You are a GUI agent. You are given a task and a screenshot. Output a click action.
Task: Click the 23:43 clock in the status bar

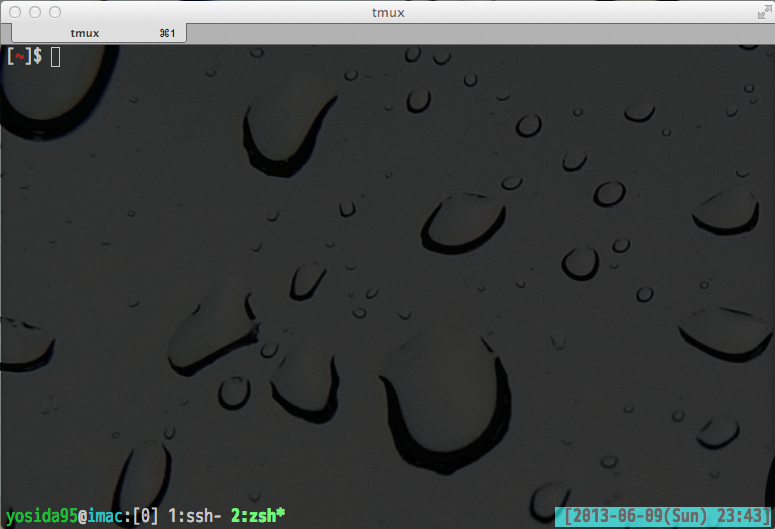point(740,516)
